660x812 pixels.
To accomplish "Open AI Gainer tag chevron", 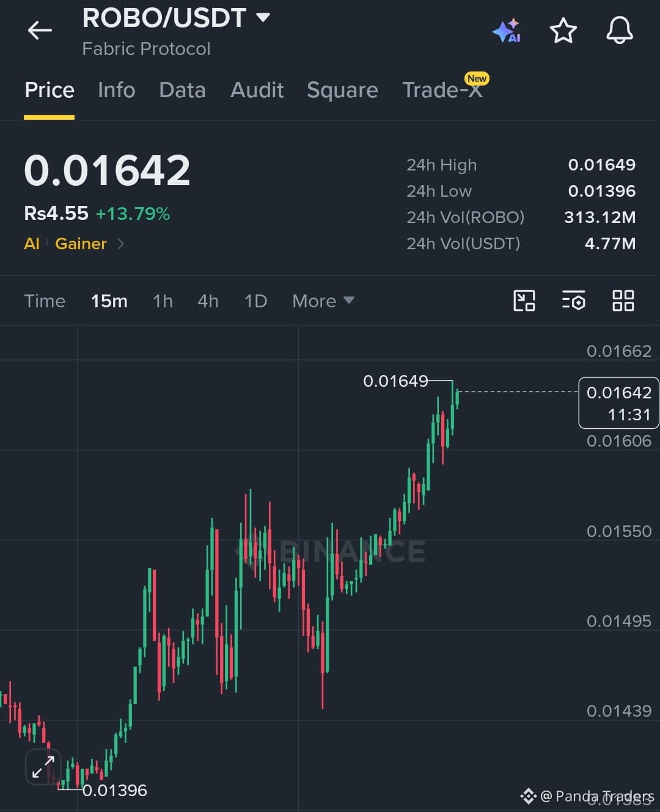I will [120, 244].
